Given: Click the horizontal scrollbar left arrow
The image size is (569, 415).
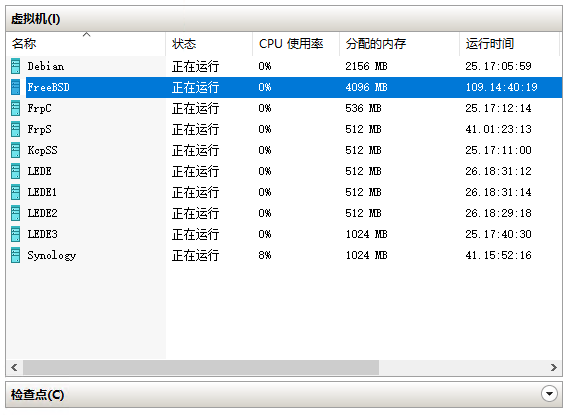Looking at the screenshot, I should point(14,367).
